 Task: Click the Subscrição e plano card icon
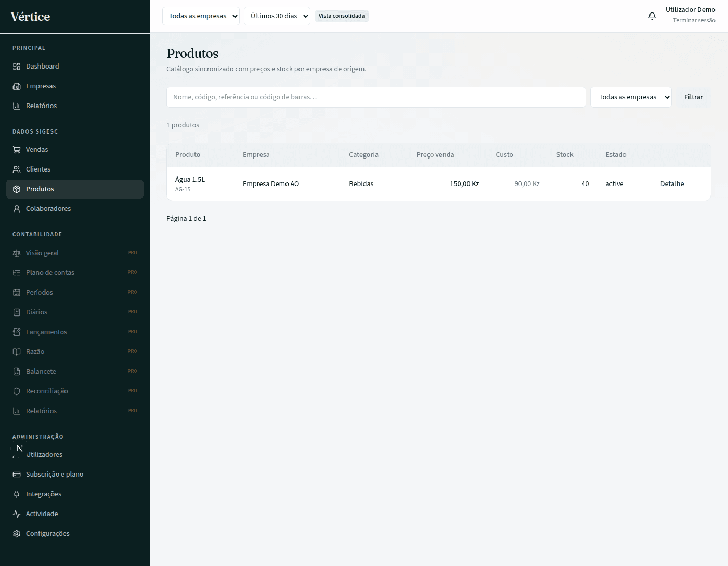(x=17, y=475)
